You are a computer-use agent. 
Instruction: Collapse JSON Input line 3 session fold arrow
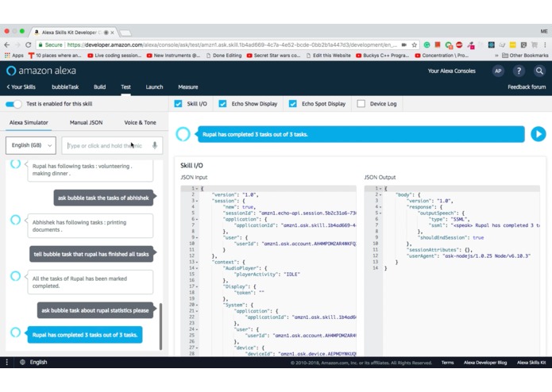click(x=197, y=201)
